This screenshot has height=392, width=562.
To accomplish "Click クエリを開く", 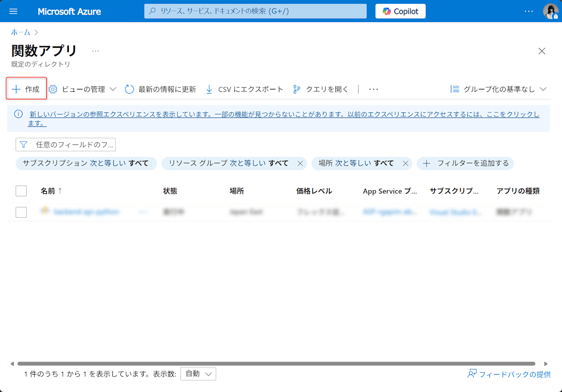I will [321, 89].
